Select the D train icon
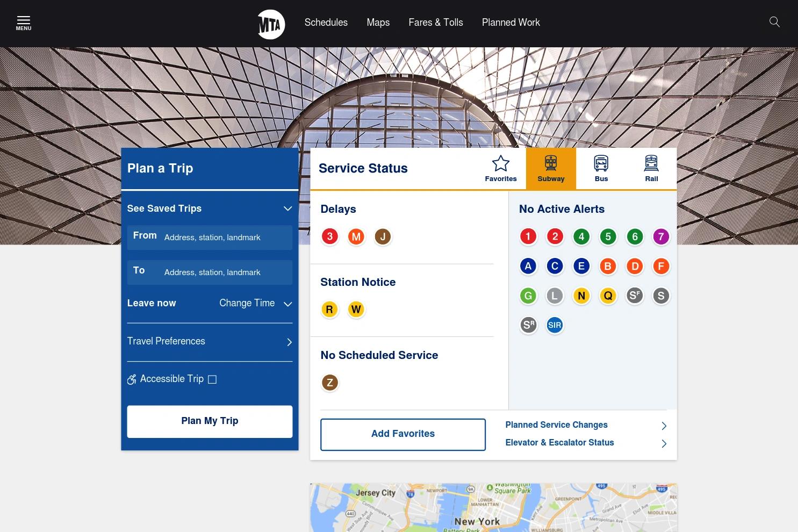This screenshot has height=532, width=798. (x=635, y=266)
